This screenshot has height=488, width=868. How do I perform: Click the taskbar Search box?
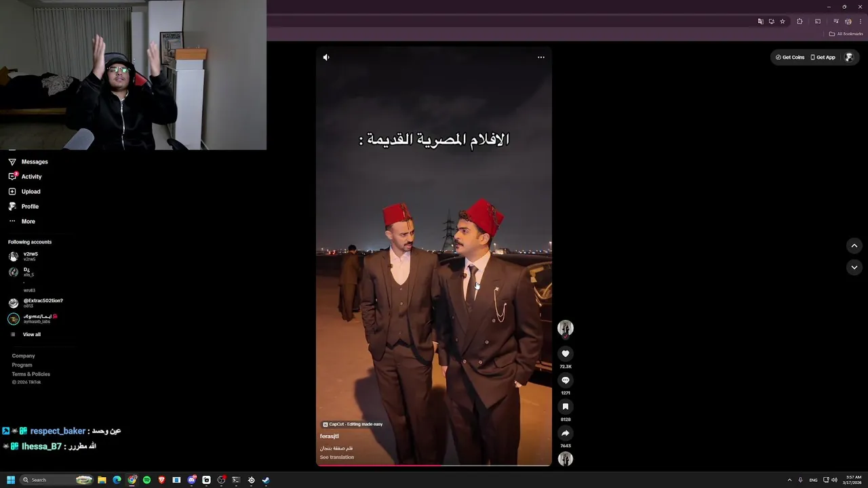click(57, 480)
